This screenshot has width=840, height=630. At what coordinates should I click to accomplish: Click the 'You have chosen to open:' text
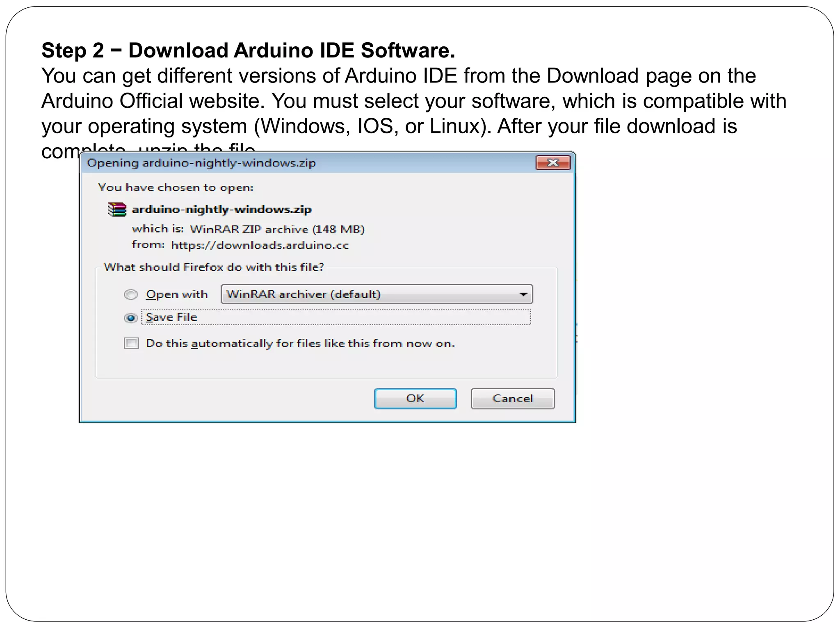pos(176,187)
